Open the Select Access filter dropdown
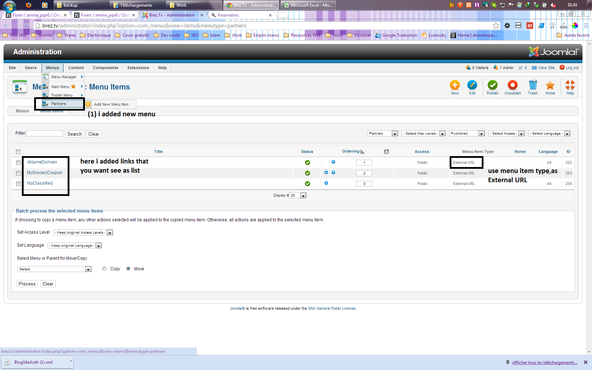The image size is (592, 370). click(x=506, y=134)
